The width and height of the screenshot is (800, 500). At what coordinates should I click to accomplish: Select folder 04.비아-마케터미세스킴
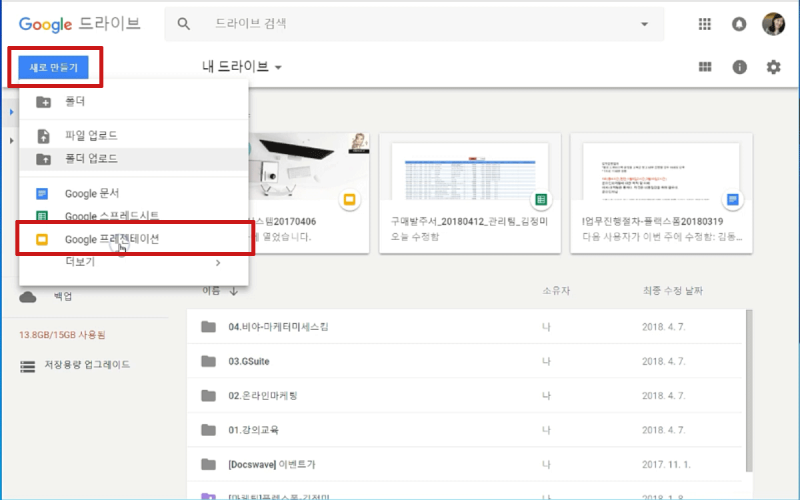click(x=465, y=327)
